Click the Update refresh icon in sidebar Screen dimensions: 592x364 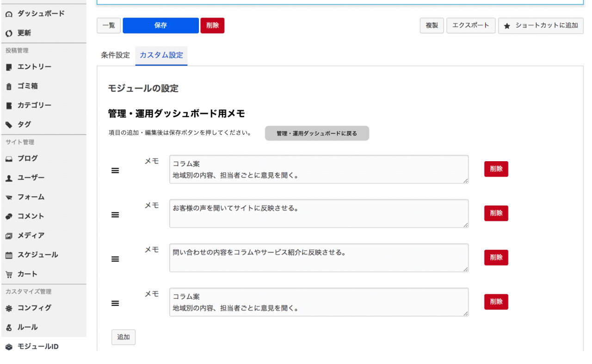[x=9, y=33]
